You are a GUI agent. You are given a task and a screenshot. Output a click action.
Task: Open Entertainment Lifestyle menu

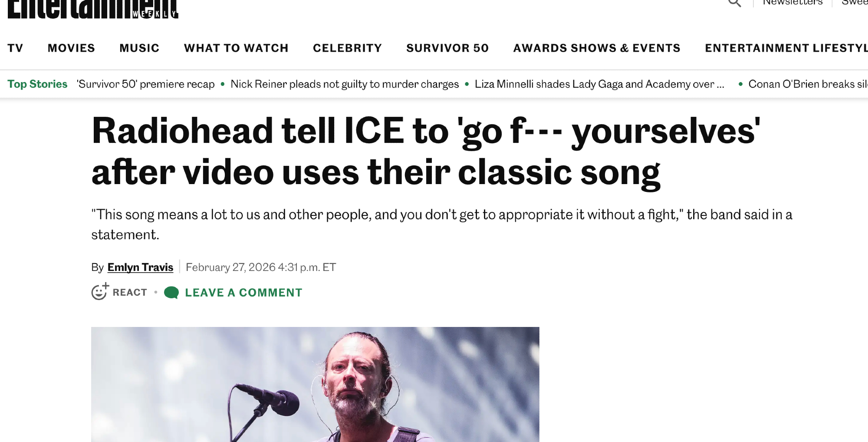click(x=786, y=48)
